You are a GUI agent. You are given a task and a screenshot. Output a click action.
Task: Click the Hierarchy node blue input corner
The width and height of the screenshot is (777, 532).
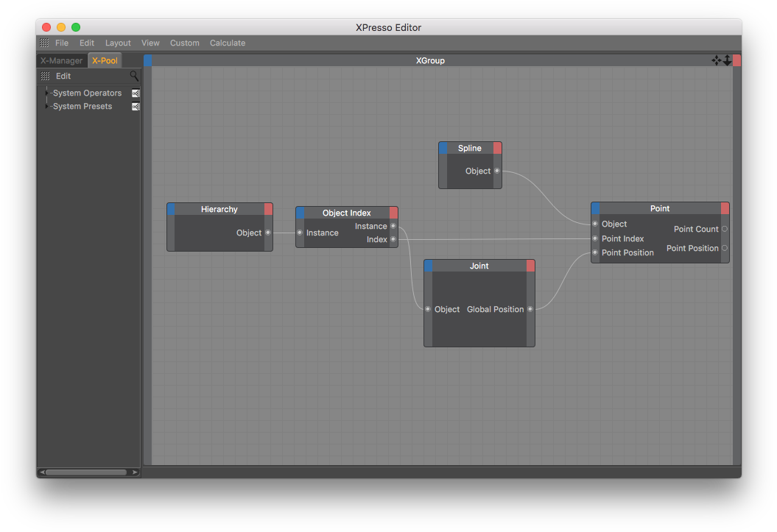point(171,209)
